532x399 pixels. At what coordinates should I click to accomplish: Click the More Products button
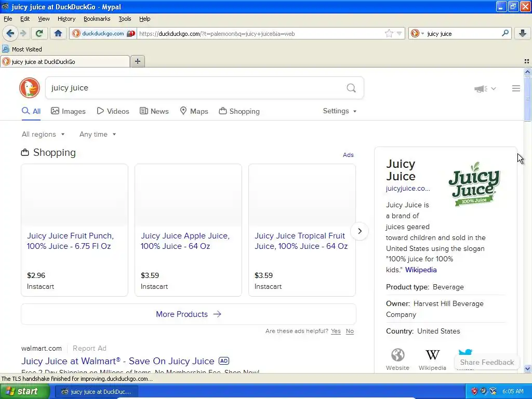(x=189, y=314)
